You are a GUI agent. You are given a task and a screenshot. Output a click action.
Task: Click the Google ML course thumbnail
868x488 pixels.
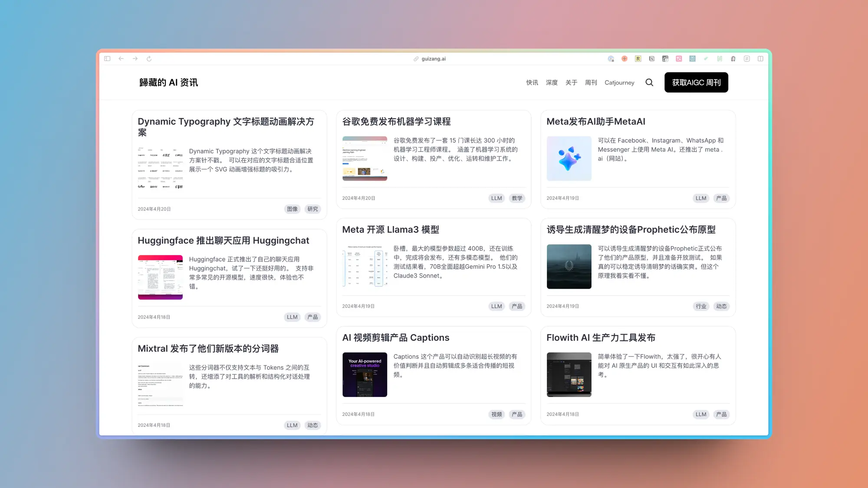[365, 158]
